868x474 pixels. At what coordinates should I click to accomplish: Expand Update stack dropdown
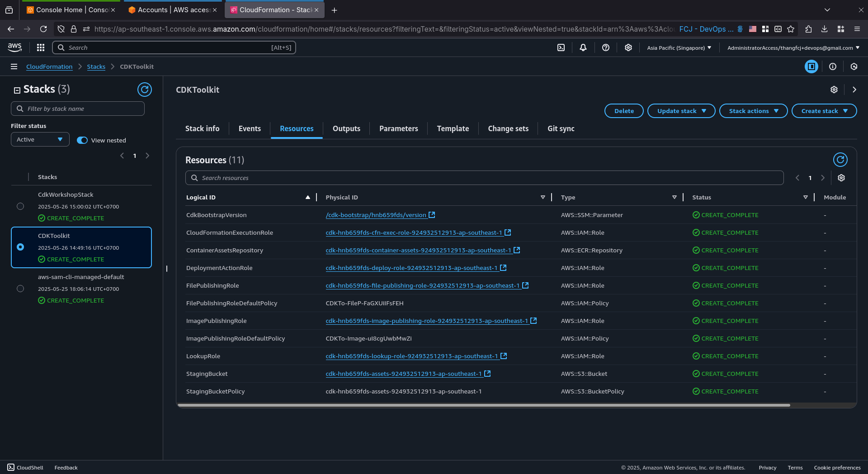(x=681, y=111)
